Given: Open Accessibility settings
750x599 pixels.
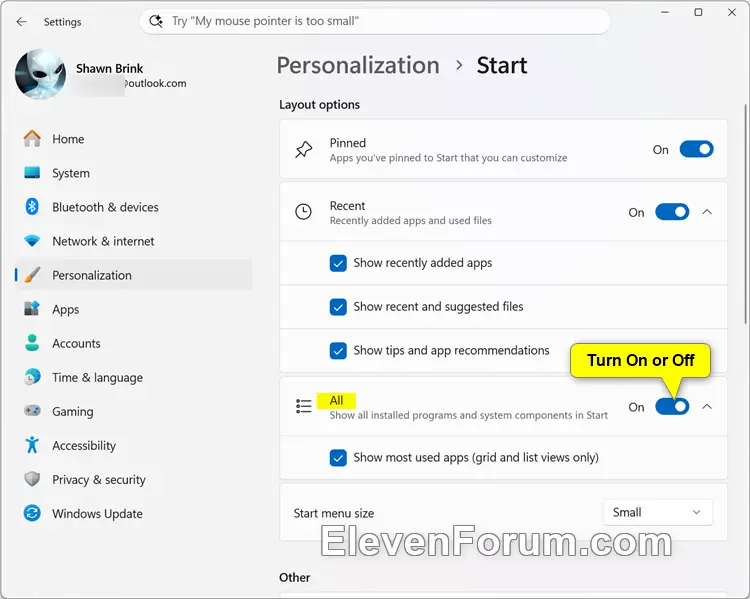Looking at the screenshot, I should click(x=133, y=445).
